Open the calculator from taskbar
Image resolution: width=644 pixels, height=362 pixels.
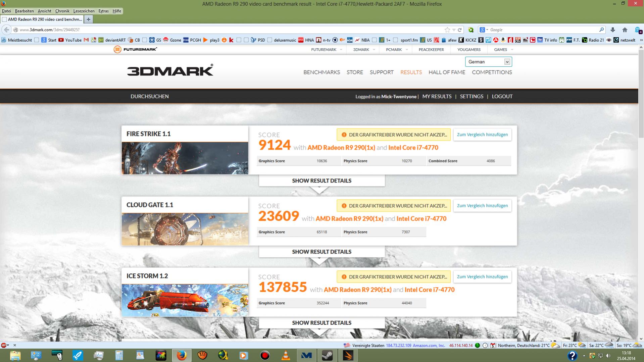119,355
